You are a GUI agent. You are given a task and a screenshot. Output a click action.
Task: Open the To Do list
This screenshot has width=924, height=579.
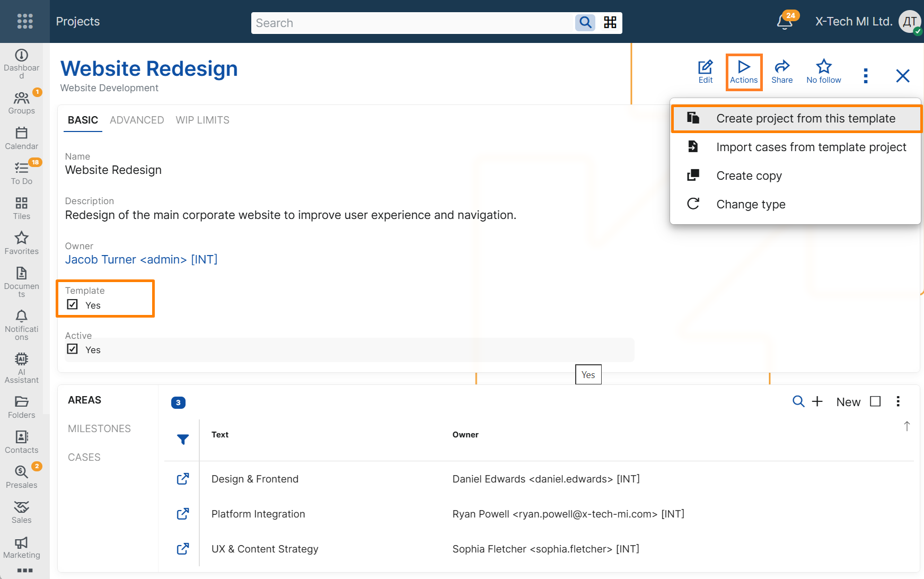coord(22,173)
